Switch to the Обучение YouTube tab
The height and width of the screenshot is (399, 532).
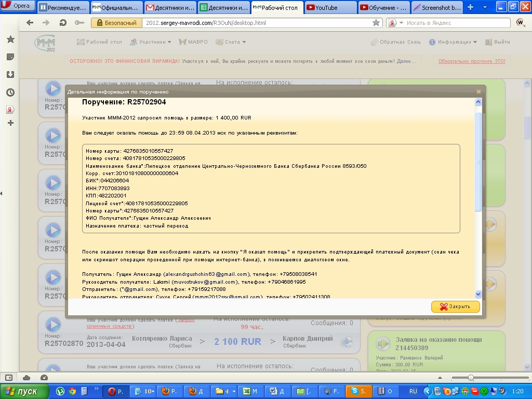[x=384, y=7]
